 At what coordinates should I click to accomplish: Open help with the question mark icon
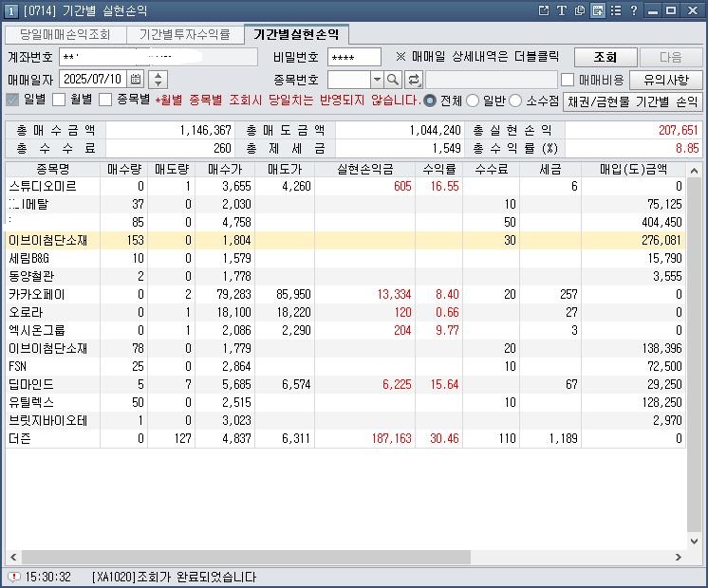coord(633,10)
